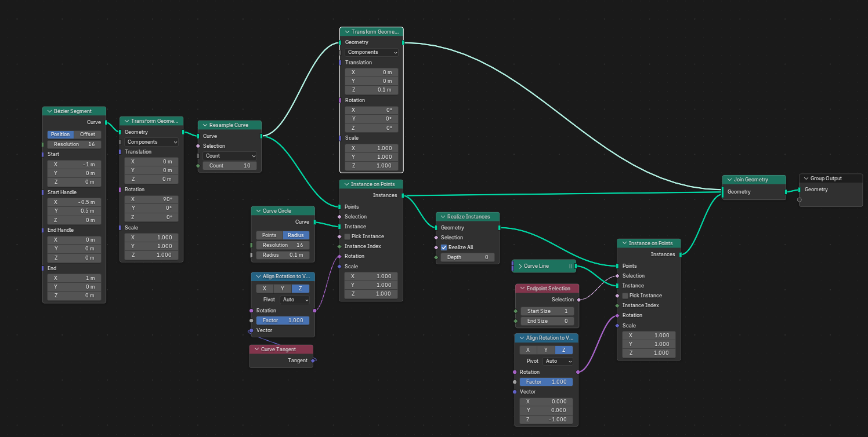Expand the collapsed Curve Line node
868x437 pixels.
click(x=520, y=266)
